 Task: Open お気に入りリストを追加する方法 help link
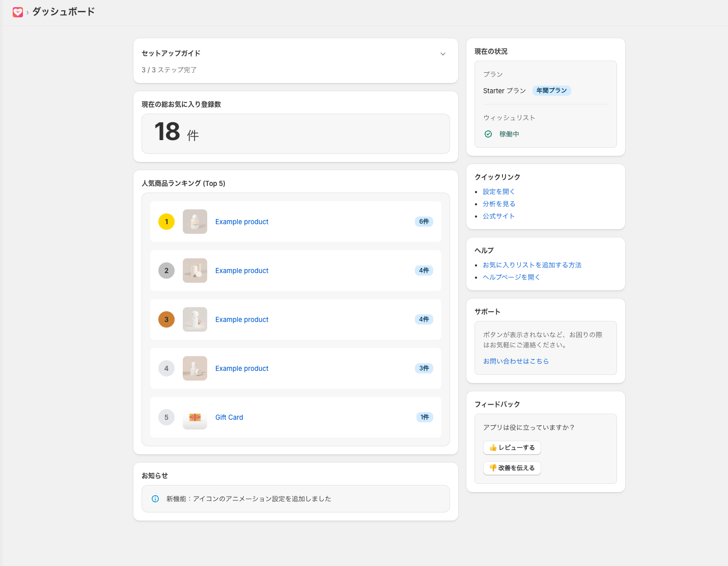click(533, 265)
